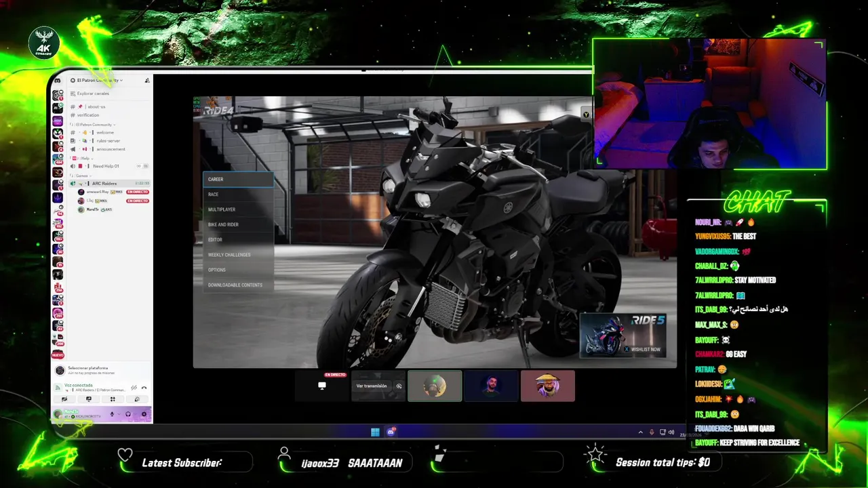The width and height of the screenshot is (868, 488).
Task: Collapse the Help channel category
Action: pyautogui.click(x=82, y=159)
